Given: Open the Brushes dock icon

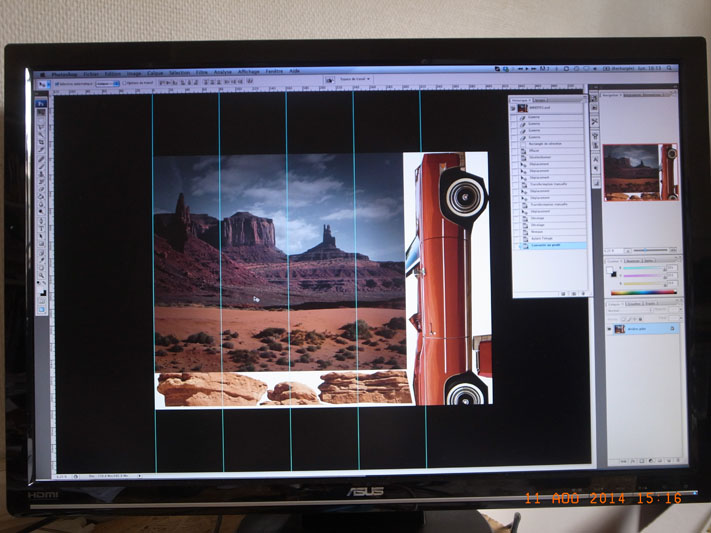Looking at the screenshot, I should coord(594,136).
